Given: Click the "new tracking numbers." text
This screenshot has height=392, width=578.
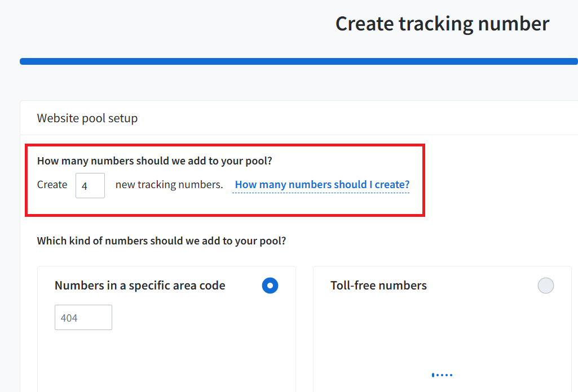Looking at the screenshot, I should [x=169, y=185].
